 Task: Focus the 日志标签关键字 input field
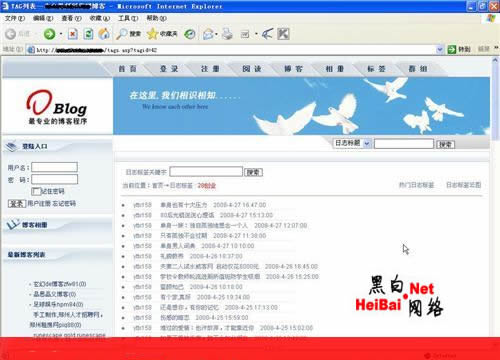point(206,172)
